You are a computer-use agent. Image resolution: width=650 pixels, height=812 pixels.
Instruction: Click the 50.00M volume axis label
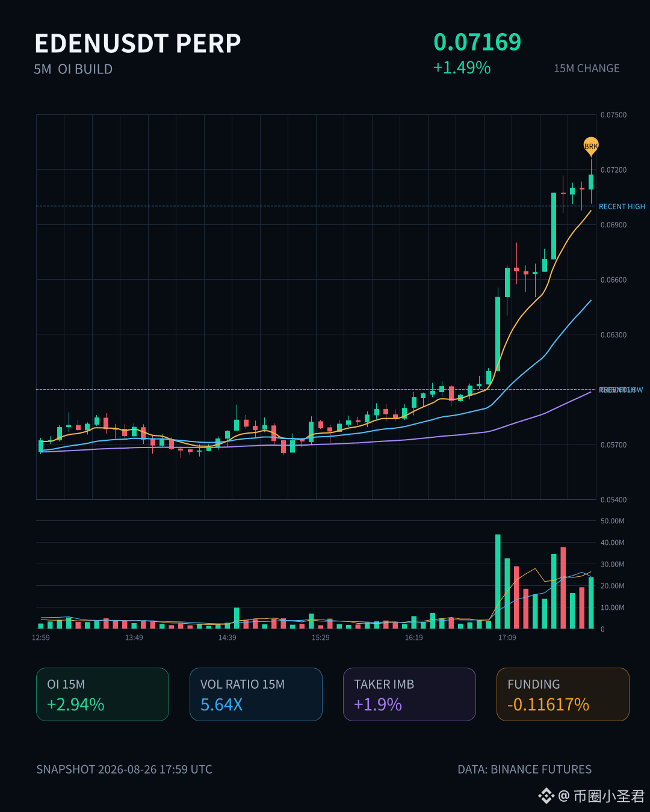click(612, 521)
